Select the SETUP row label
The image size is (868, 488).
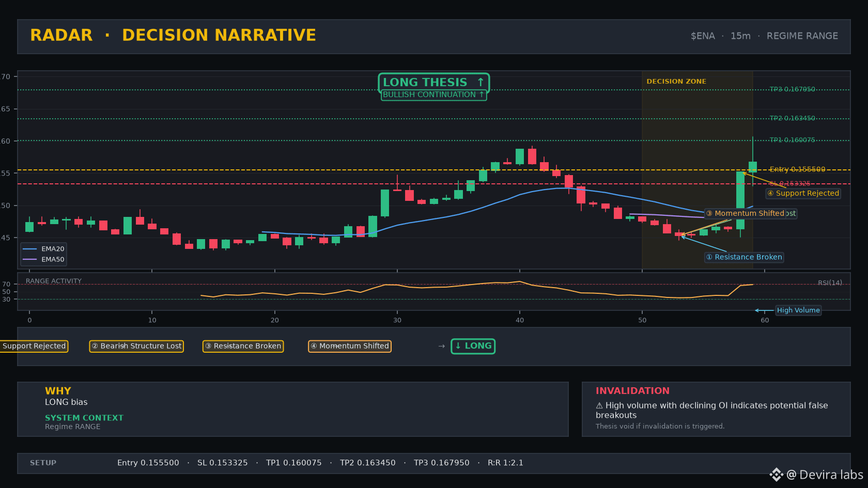click(x=43, y=463)
